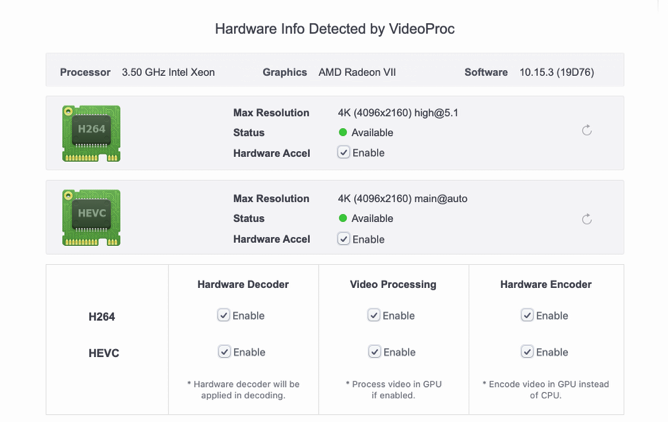The image size is (668, 422).
Task: Toggle HEVC Hardware Encoder Enable checkbox
Action: 527,352
